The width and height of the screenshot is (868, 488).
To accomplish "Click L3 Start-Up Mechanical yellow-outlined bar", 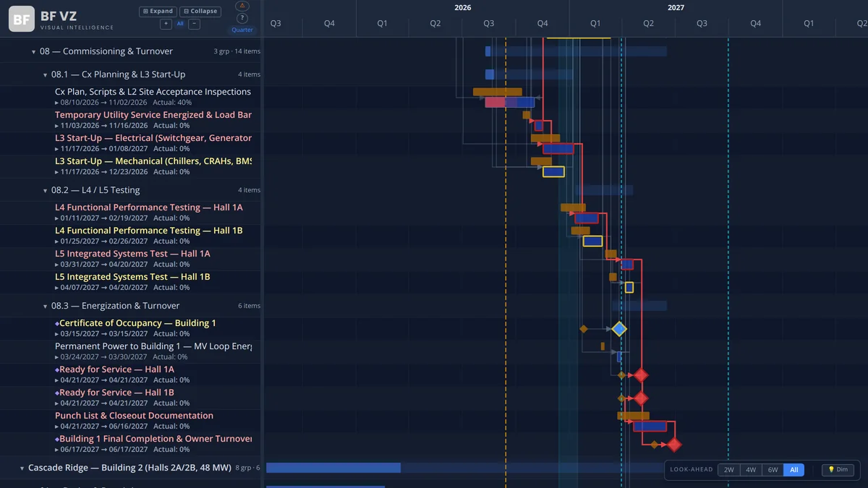I will 553,171.
